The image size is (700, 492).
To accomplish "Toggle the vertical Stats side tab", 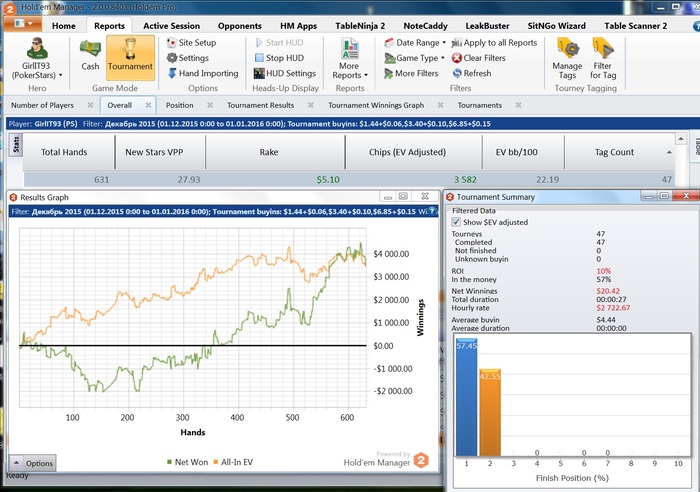I will pyautogui.click(x=16, y=145).
